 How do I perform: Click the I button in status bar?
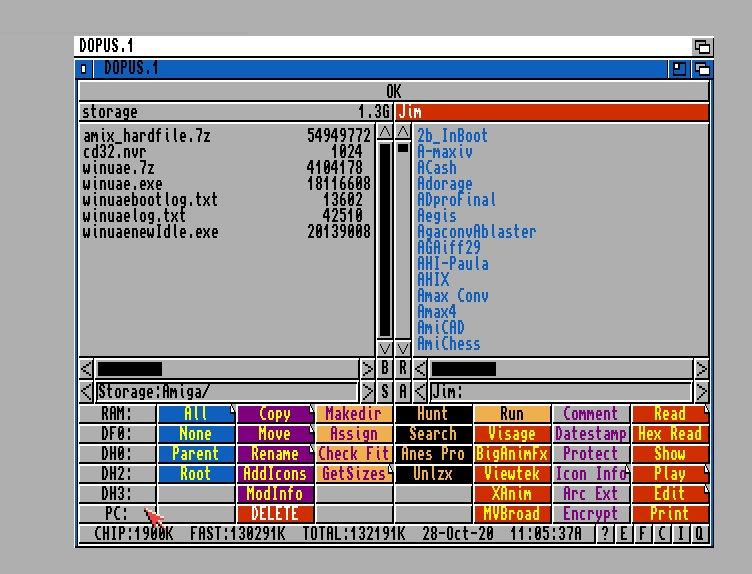(x=680, y=533)
